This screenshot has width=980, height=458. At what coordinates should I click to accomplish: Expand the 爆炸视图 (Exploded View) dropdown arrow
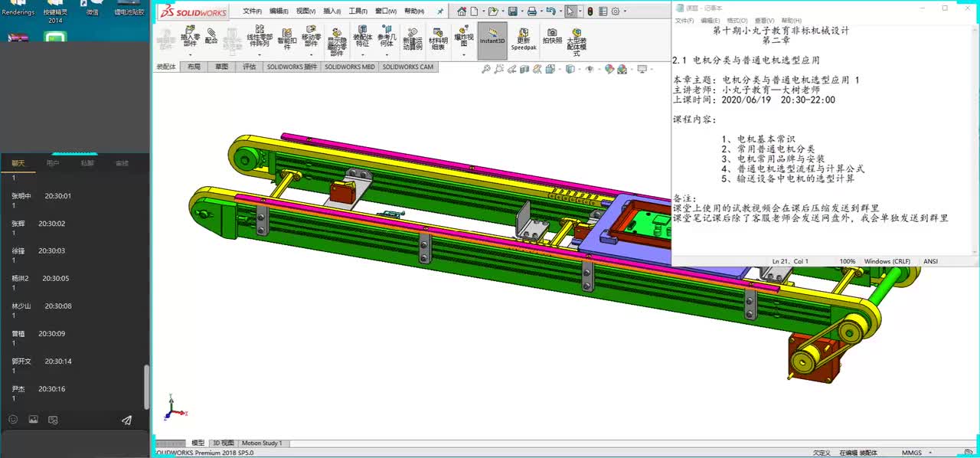(463, 55)
